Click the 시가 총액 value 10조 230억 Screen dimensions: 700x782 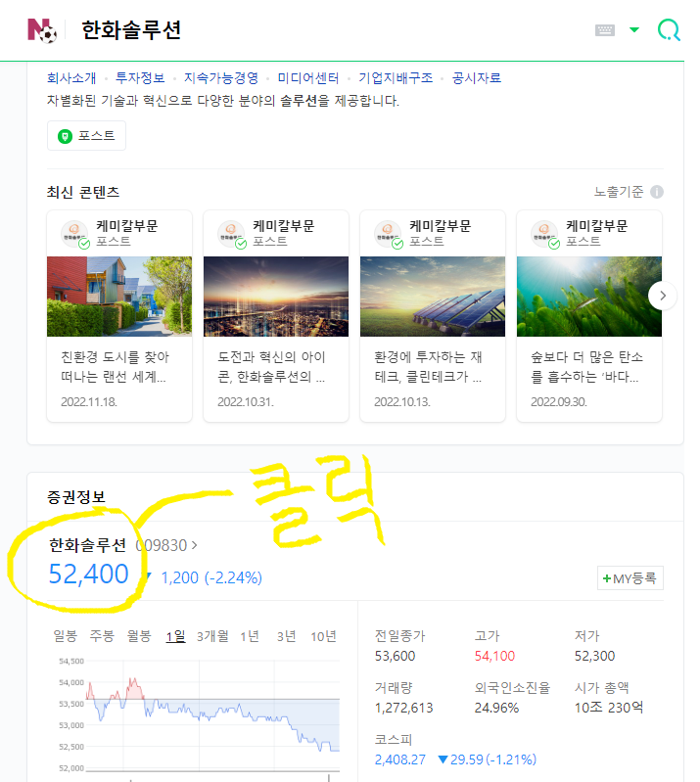(609, 708)
